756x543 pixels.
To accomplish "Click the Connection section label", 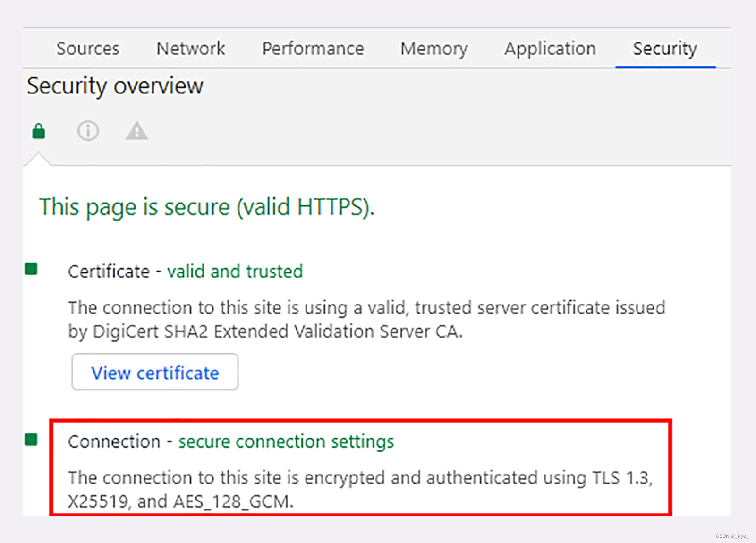I will point(114,441).
